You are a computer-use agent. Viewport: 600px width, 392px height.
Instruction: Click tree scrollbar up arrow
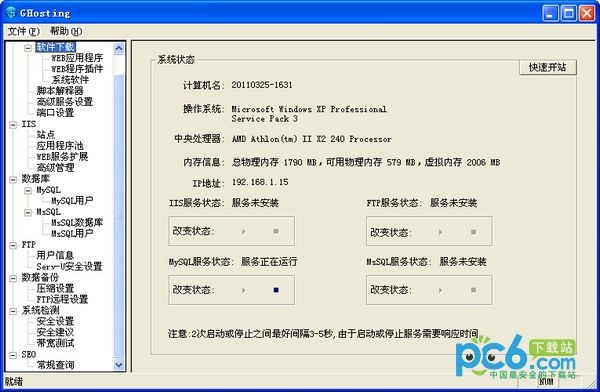coord(119,48)
